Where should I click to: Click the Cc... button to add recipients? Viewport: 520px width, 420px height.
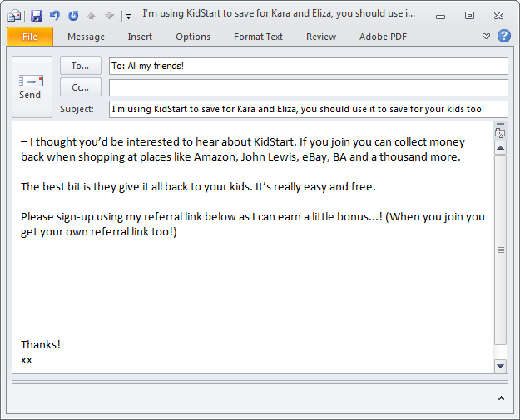[81, 87]
